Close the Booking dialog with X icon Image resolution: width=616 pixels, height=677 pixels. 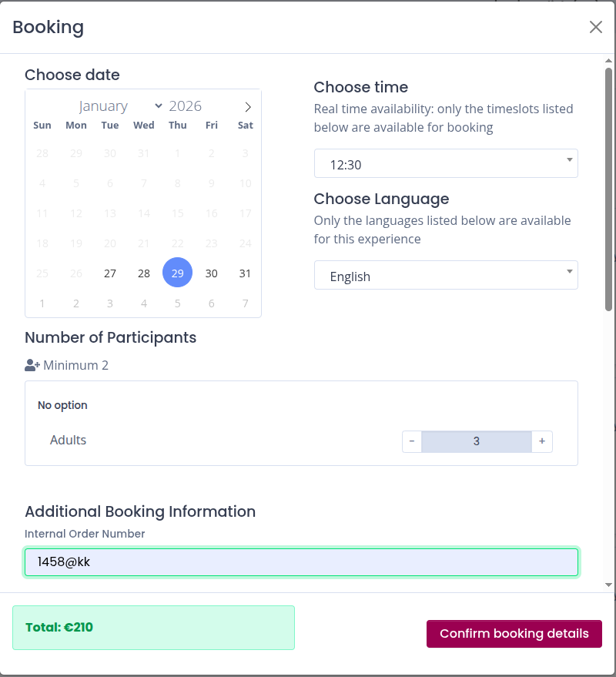click(x=595, y=27)
